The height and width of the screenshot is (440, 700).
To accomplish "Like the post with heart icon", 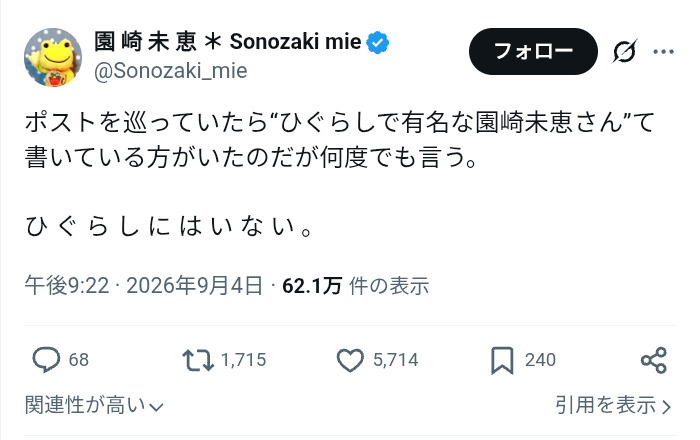I will click(350, 360).
